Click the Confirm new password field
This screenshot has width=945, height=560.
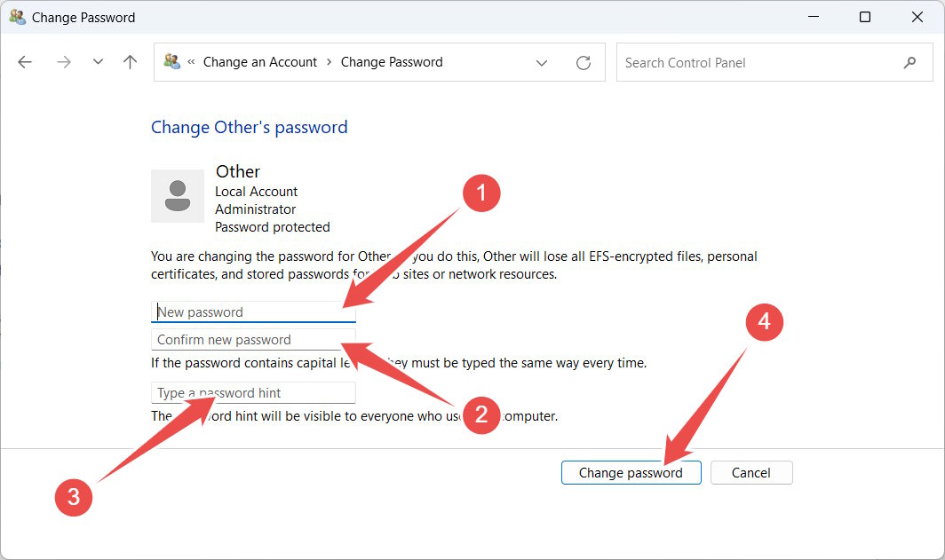tap(253, 339)
